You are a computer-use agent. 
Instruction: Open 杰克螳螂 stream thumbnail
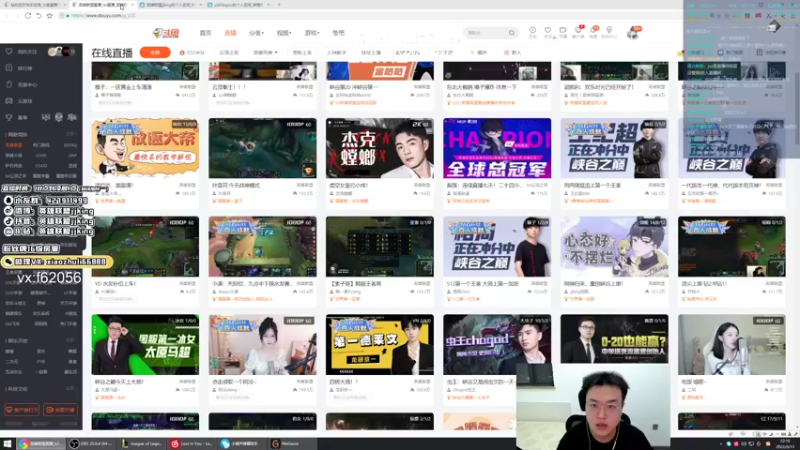(x=380, y=148)
